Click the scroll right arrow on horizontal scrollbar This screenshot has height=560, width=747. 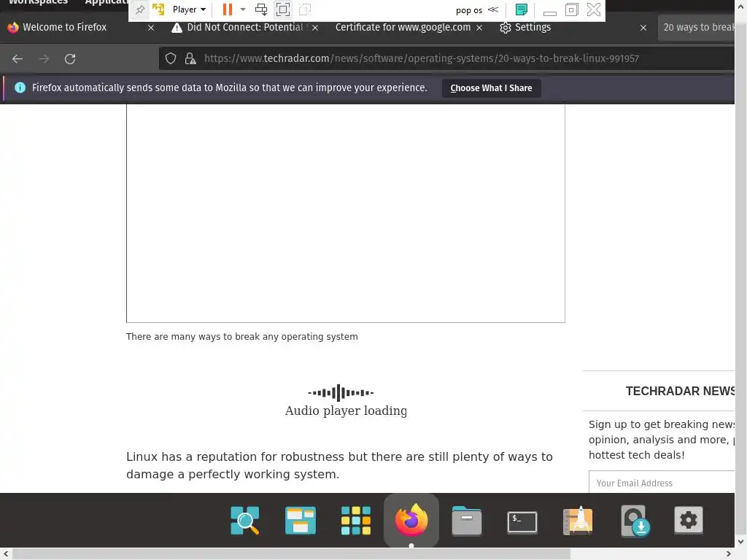728,554
